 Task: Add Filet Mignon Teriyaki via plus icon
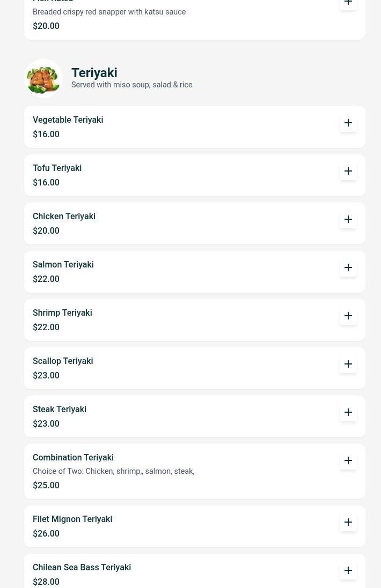point(348,522)
